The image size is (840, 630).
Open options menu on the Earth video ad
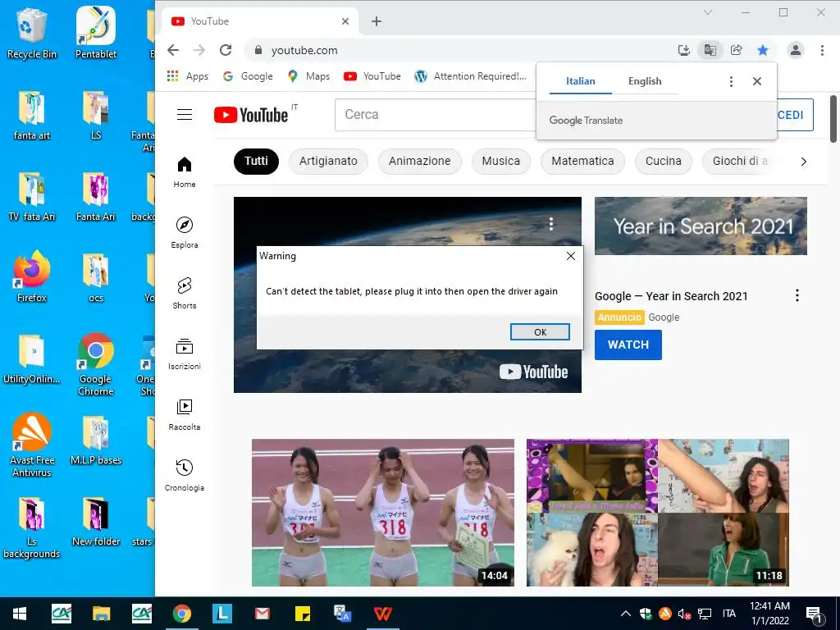tap(550, 224)
